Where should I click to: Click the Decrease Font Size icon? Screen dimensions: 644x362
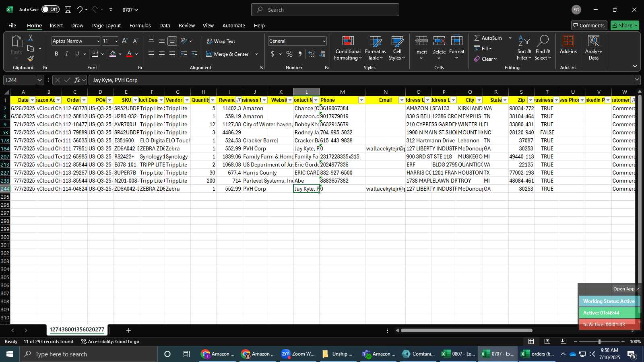[135, 41]
